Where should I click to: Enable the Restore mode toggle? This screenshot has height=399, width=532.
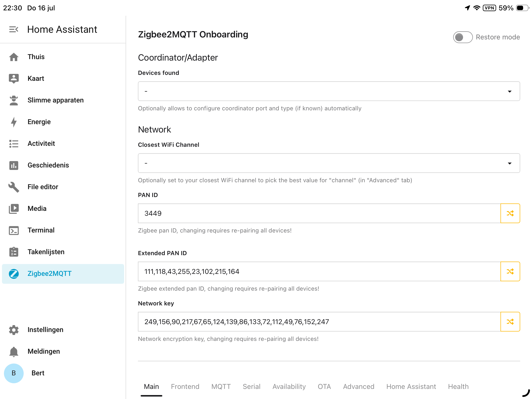pos(463,37)
